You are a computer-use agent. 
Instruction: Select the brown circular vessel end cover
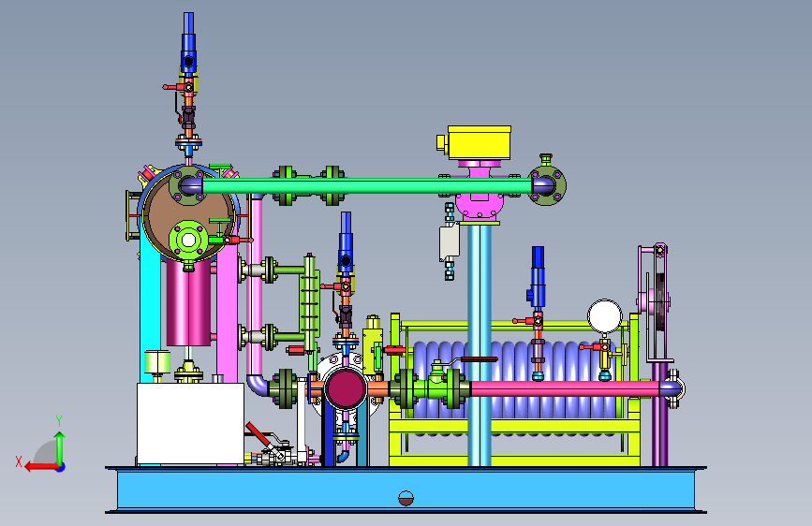click(x=189, y=215)
